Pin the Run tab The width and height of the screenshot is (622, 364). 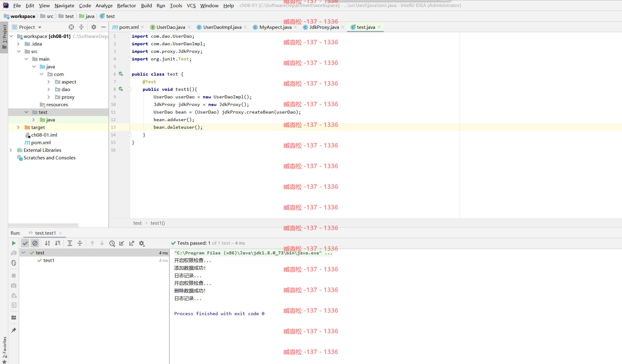pos(14,330)
